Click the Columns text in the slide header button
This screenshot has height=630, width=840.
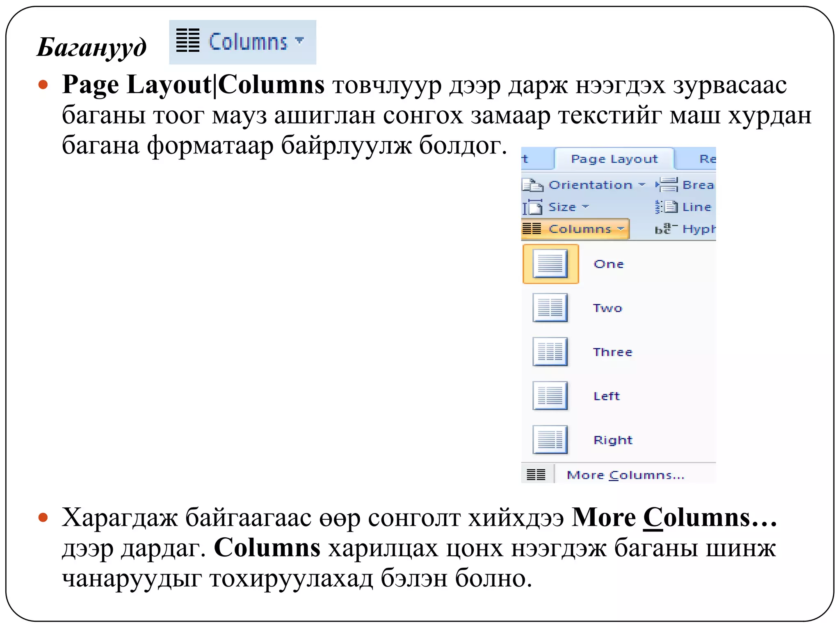point(248,42)
